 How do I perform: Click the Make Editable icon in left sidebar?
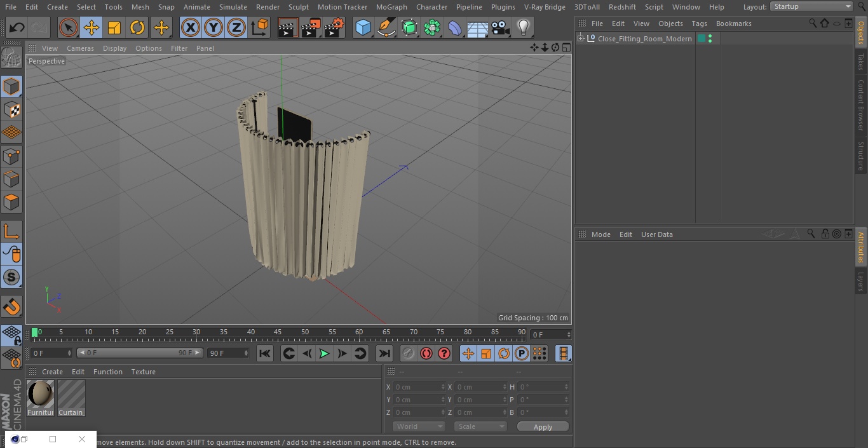point(11,58)
